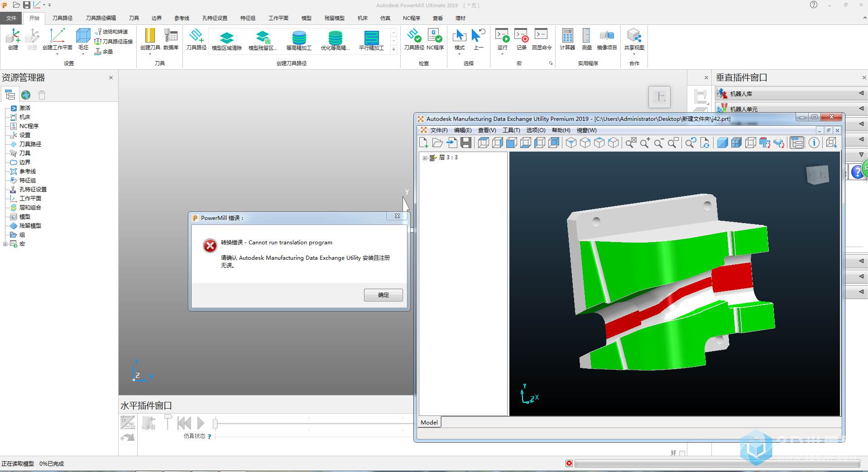Click the simulation play button
The height and width of the screenshot is (472, 868).
pyautogui.click(x=201, y=423)
